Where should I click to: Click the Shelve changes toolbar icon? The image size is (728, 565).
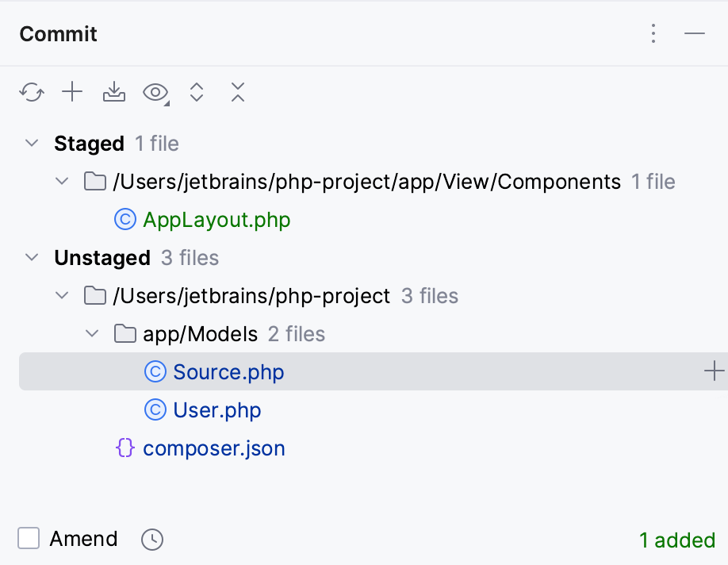(113, 92)
